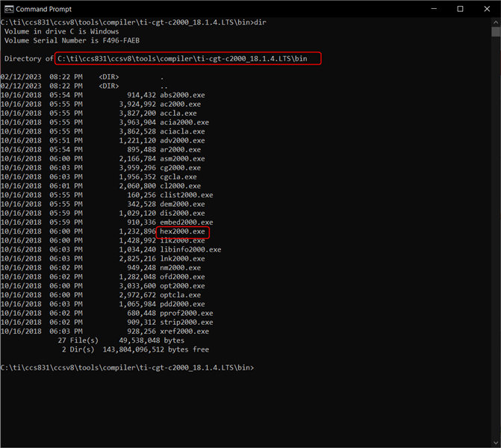Click the '49,538,048 bytes' total
The image size is (501, 448).
152,340
